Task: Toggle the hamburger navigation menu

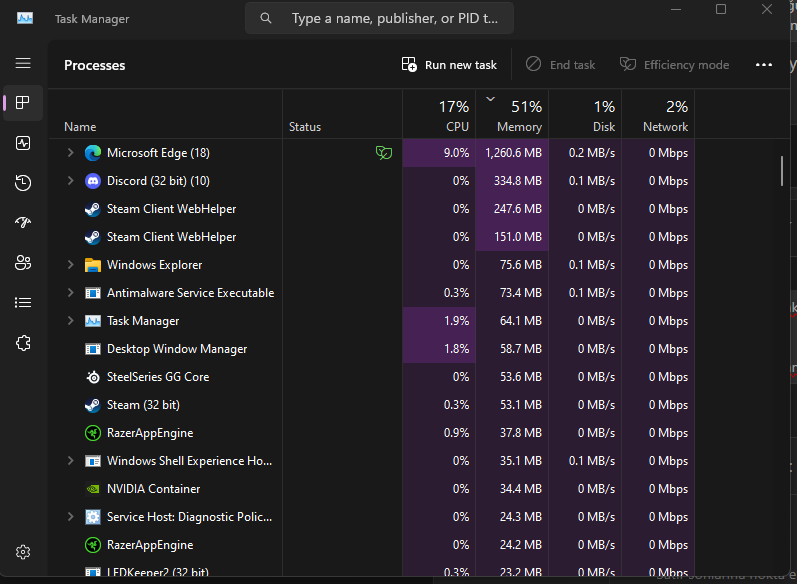Action: click(23, 63)
